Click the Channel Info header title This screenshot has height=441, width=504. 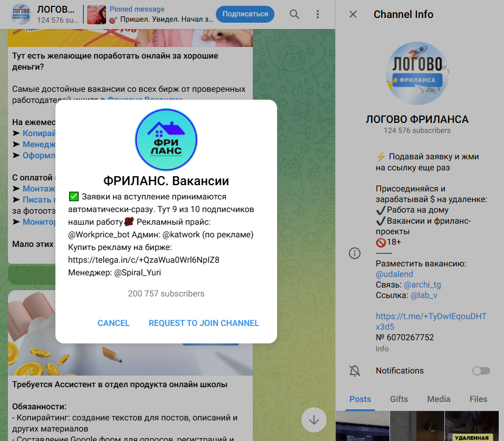[403, 14]
